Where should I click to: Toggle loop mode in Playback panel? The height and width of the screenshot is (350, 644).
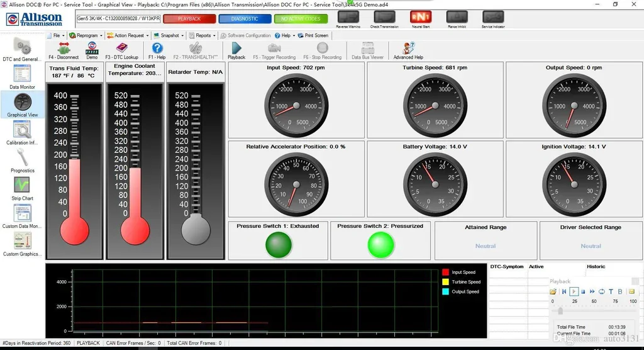click(x=602, y=291)
